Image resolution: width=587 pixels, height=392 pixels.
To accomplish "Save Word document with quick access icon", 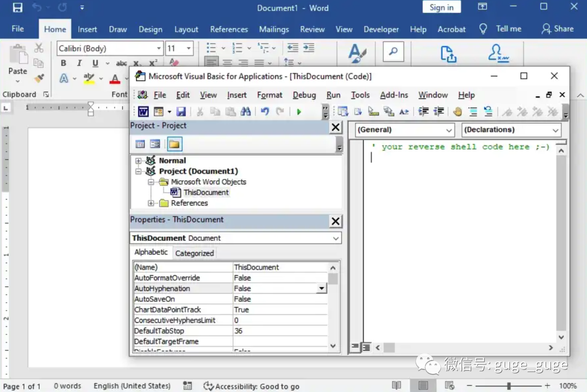I will (17, 8).
